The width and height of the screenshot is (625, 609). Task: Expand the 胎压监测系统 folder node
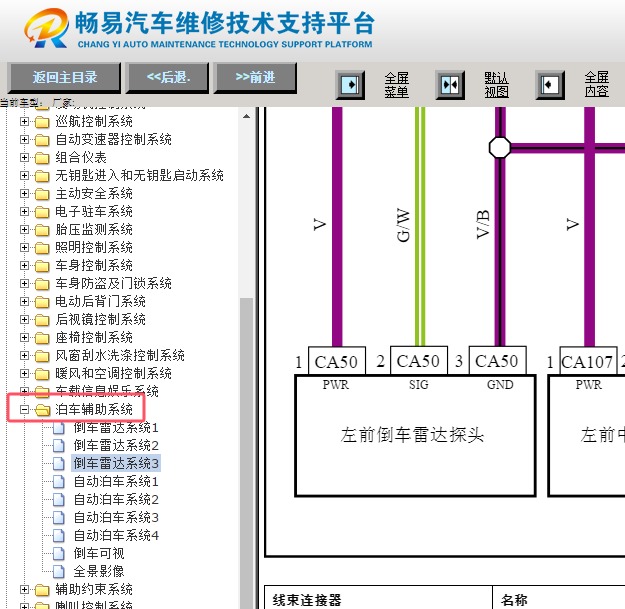pos(24,229)
